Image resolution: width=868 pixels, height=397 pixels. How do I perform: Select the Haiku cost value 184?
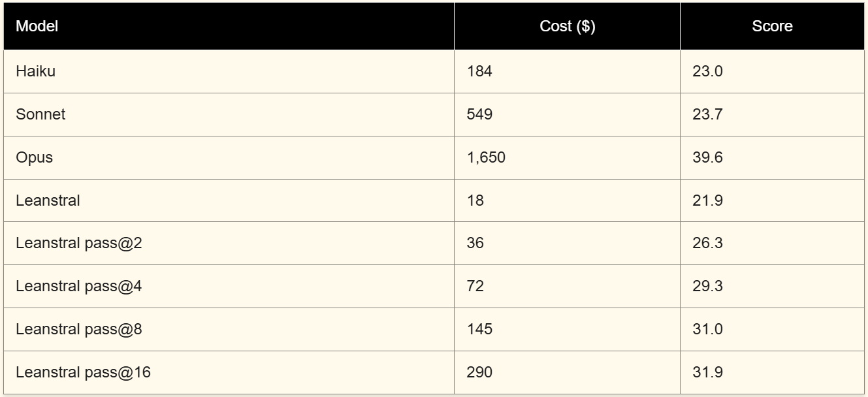479,71
